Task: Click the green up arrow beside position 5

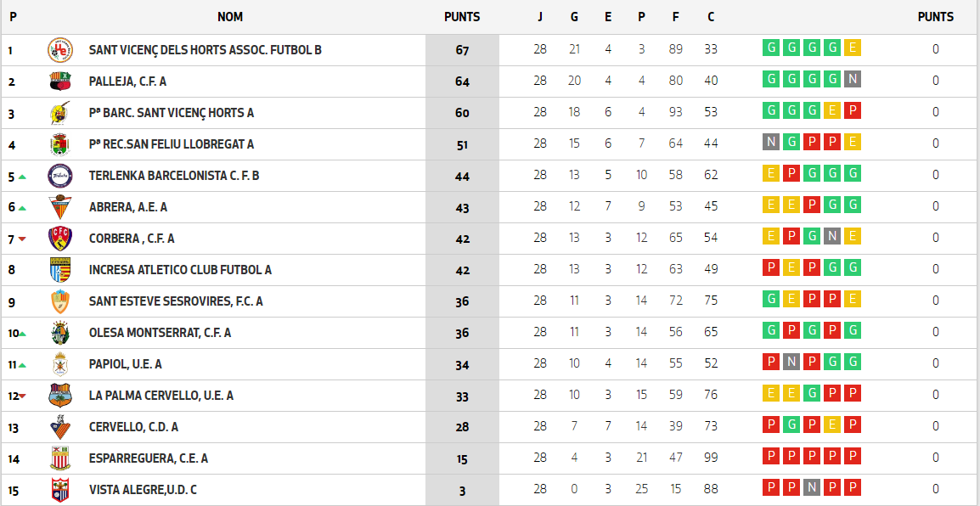Action: (22, 177)
